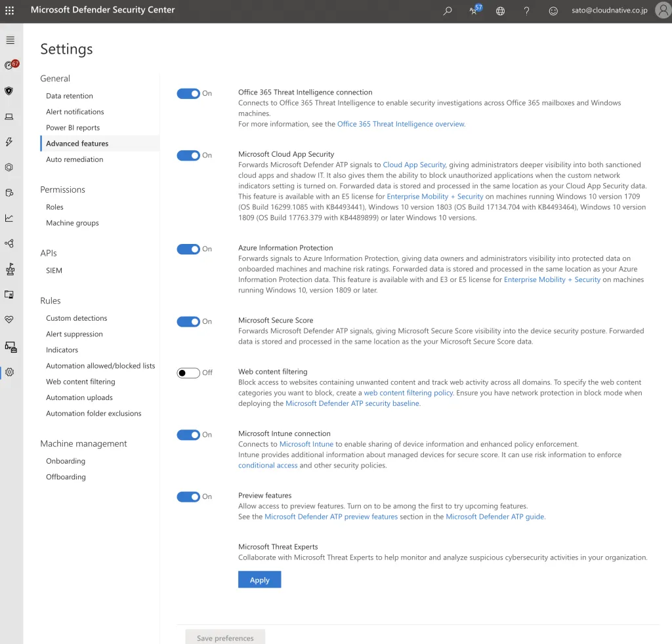The image size is (672, 644).
Task: Open user account avatar menu
Action: (662, 10)
